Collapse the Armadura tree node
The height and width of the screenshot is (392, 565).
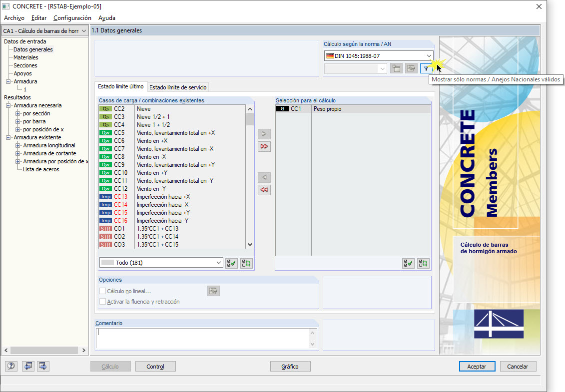(x=8, y=81)
